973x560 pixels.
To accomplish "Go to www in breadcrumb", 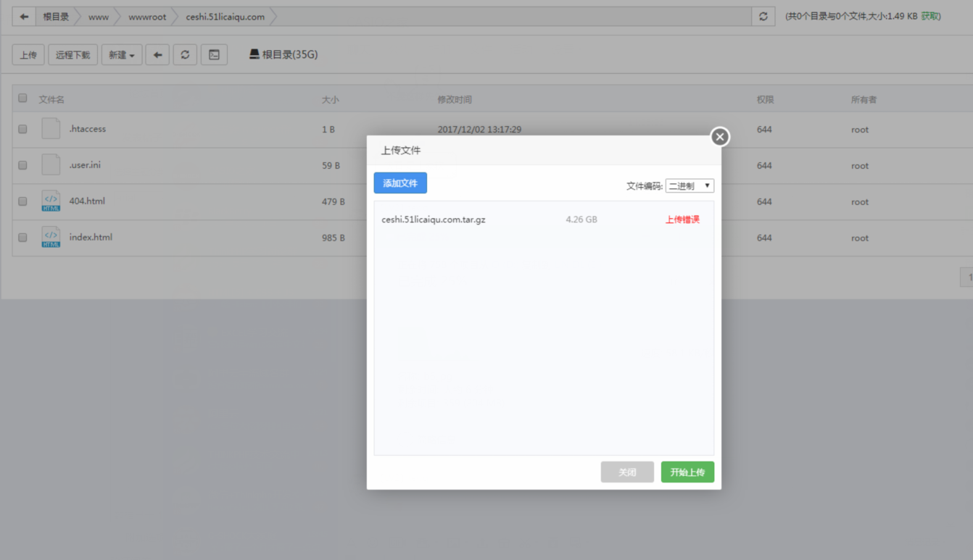I will [99, 17].
